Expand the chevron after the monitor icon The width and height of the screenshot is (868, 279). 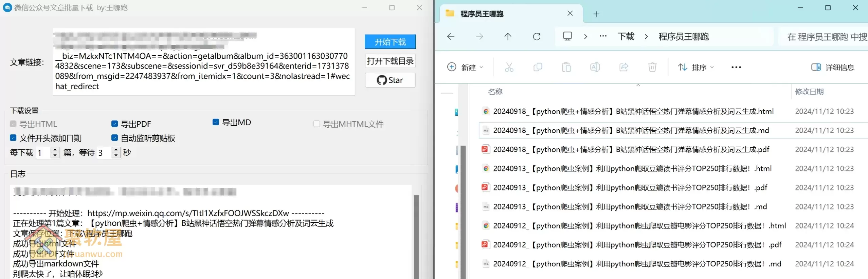click(x=585, y=37)
